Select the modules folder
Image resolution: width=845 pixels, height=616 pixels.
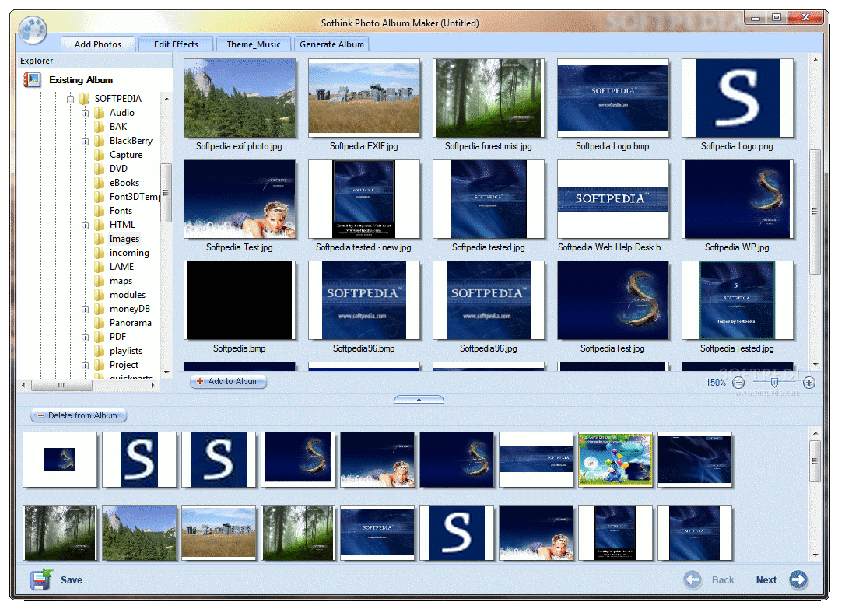click(127, 295)
